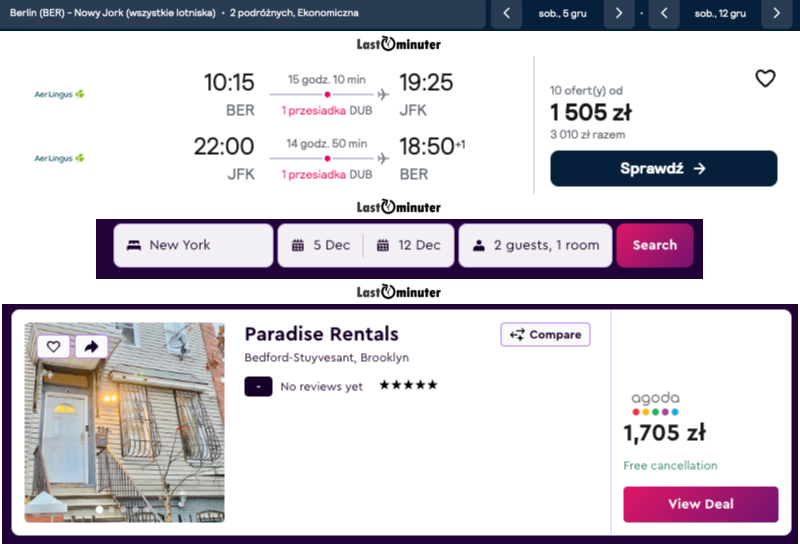Click calendar icon next to 5 Dec

(297, 245)
